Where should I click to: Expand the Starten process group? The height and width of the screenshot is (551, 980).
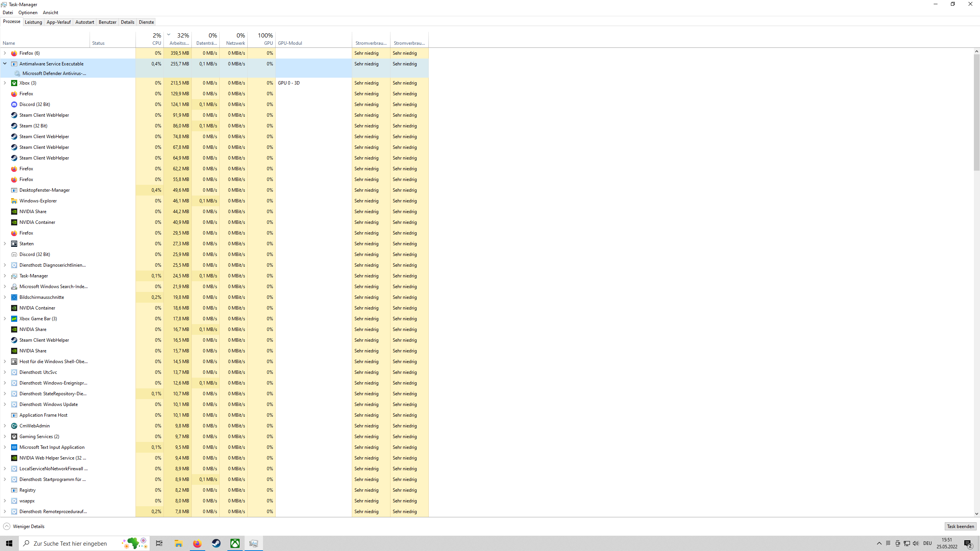(x=5, y=244)
